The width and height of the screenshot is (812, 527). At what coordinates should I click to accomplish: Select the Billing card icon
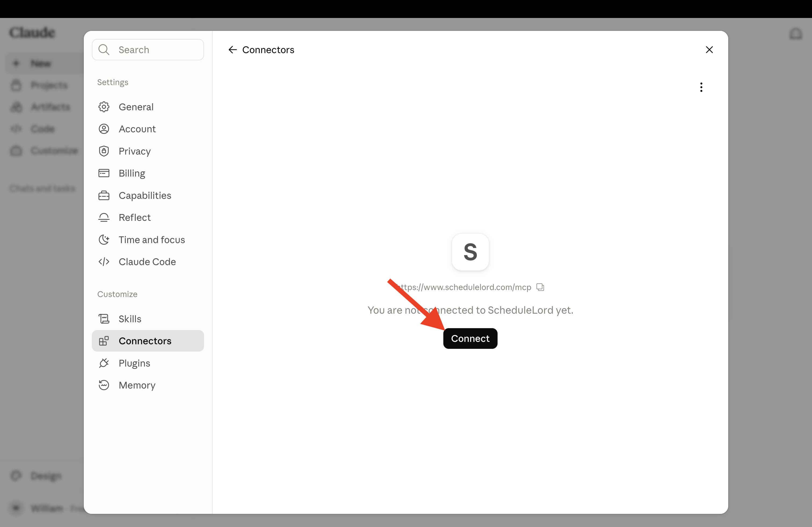point(104,173)
